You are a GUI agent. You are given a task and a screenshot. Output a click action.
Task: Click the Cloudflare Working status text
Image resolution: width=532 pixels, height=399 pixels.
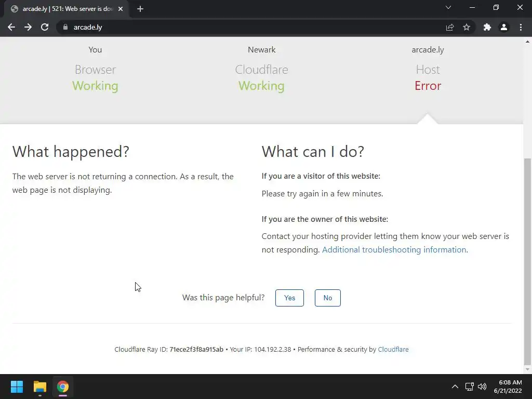click(261, 86)
